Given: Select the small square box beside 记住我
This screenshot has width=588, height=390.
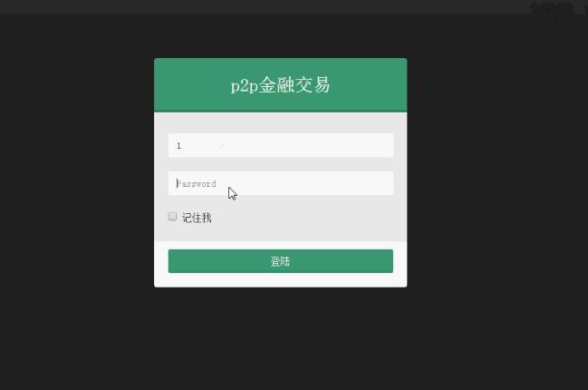Looking at the screenshot, I should coord(172,217).
